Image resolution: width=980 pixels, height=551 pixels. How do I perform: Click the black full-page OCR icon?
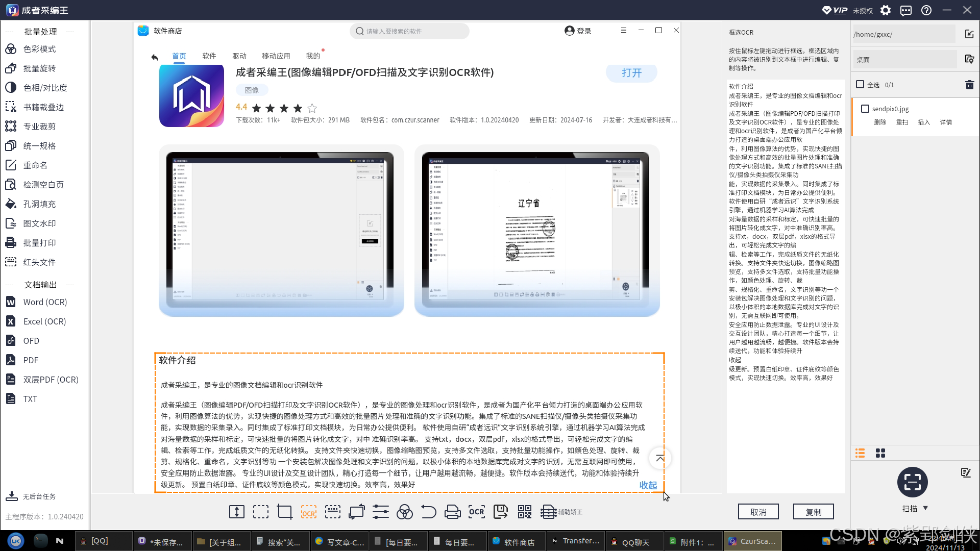point(477,512)
